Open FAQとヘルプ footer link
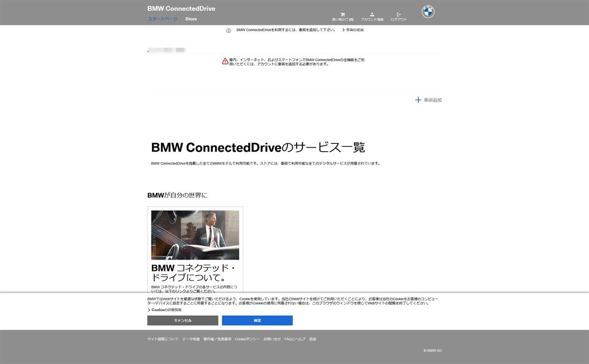The image size is (589, 364). pos(295,339)
